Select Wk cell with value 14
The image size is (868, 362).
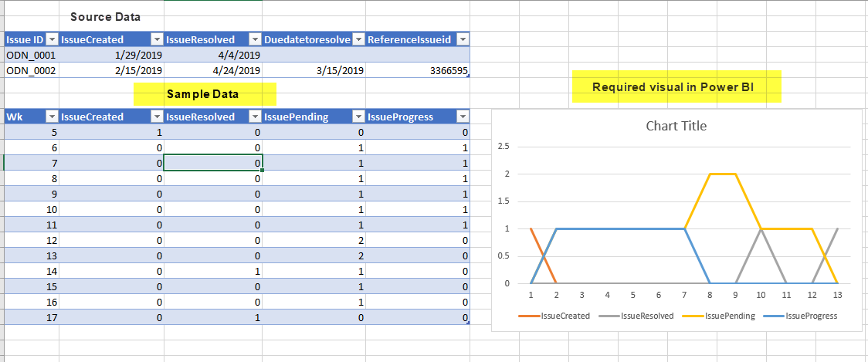pyautogui.click(x=32, y=272)
